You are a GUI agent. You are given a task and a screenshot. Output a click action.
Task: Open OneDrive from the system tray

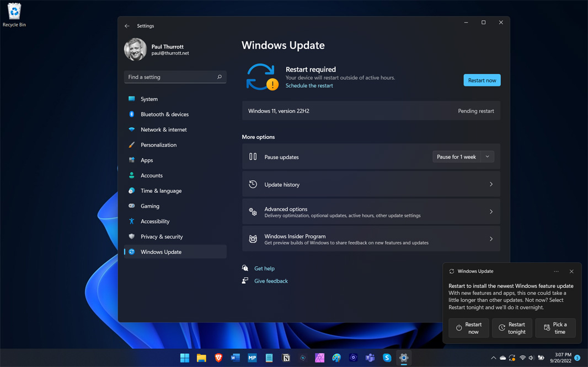pos(503,358)
